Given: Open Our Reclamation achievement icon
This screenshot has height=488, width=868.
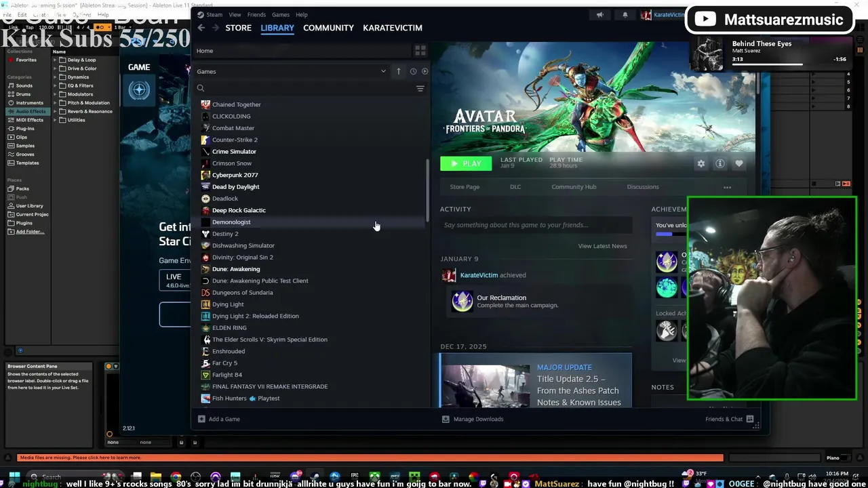Looking at the screenshot, I should pos(462,301).
